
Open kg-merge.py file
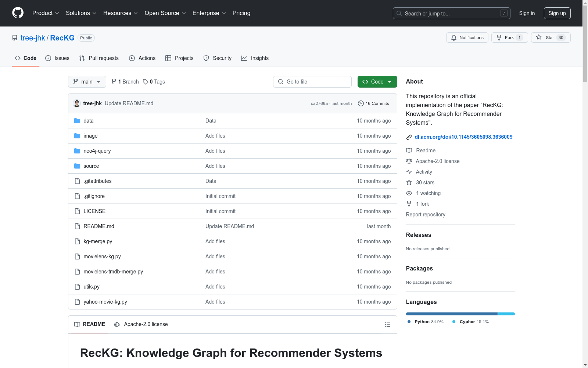[98, 241]
